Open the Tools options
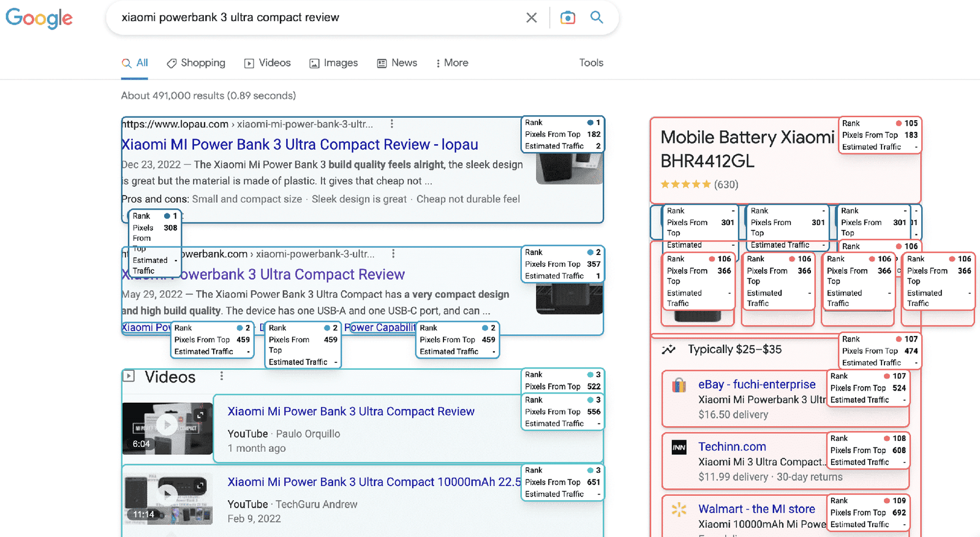Screen dimensions: 980x537 point(591,63)
